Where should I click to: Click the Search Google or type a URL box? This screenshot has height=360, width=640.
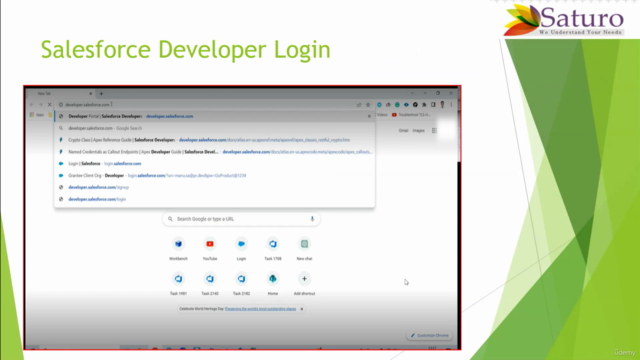click(241, 219)
